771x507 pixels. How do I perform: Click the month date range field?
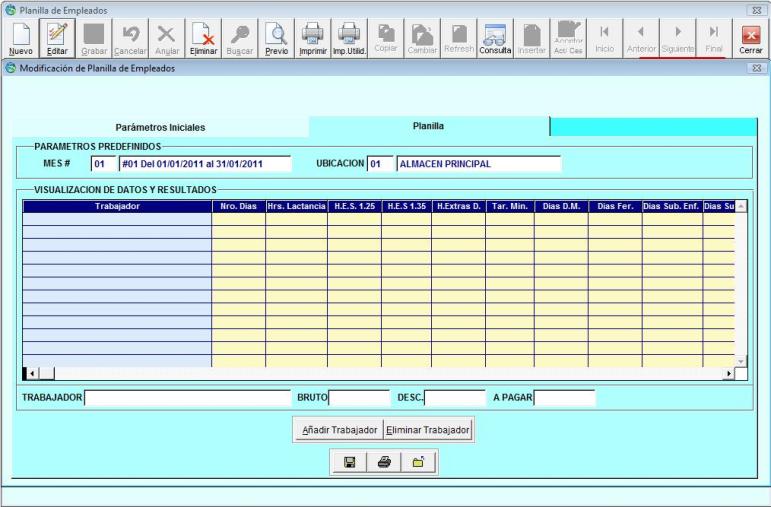tap(205, 164)
